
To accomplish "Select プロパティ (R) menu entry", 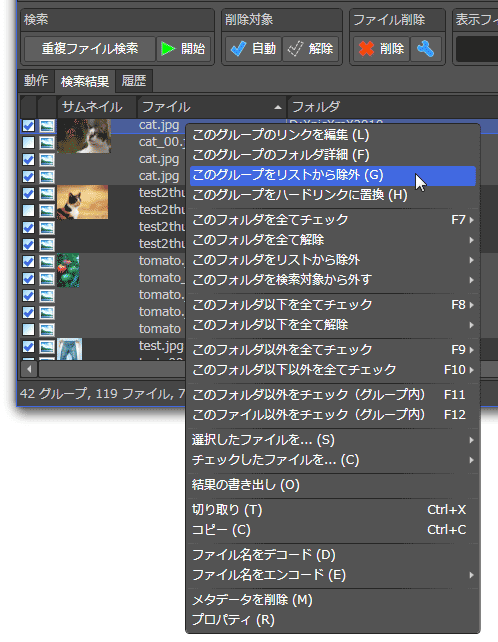I will [x=333, y=620].
